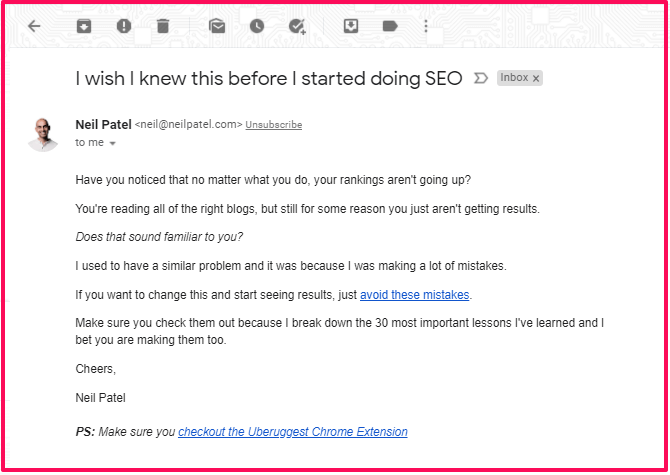Snooze this email with clock icon
670x475 pixels.
tap(257, 27)
